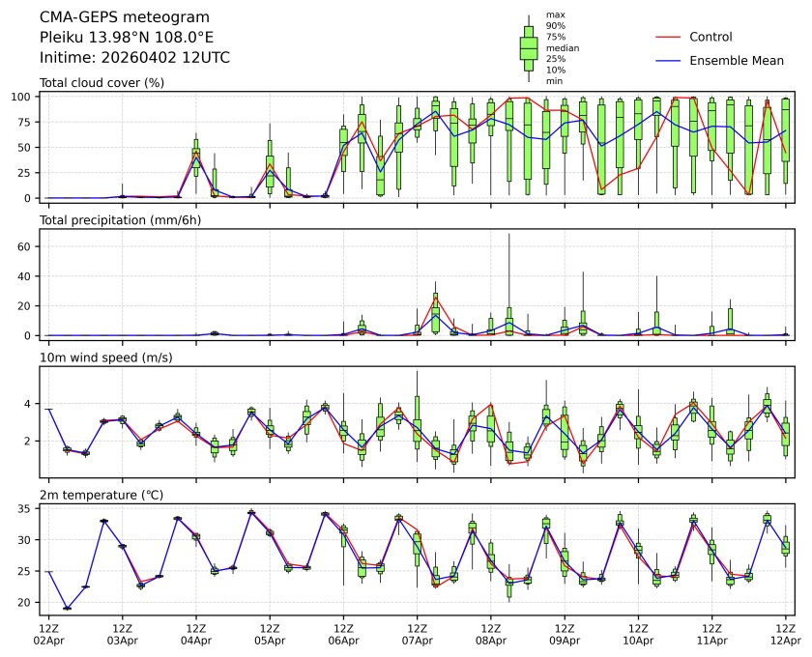
Task: Select the "Control" legend label
Action: point(710,37)
